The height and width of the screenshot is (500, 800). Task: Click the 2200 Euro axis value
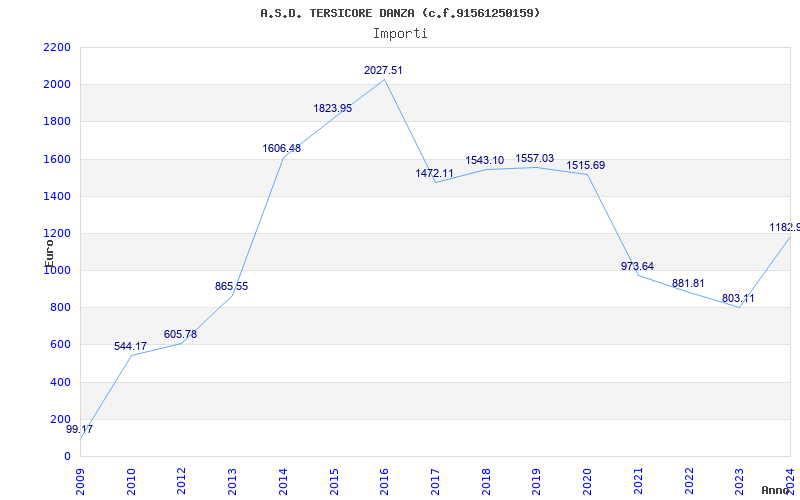(57, 47)
